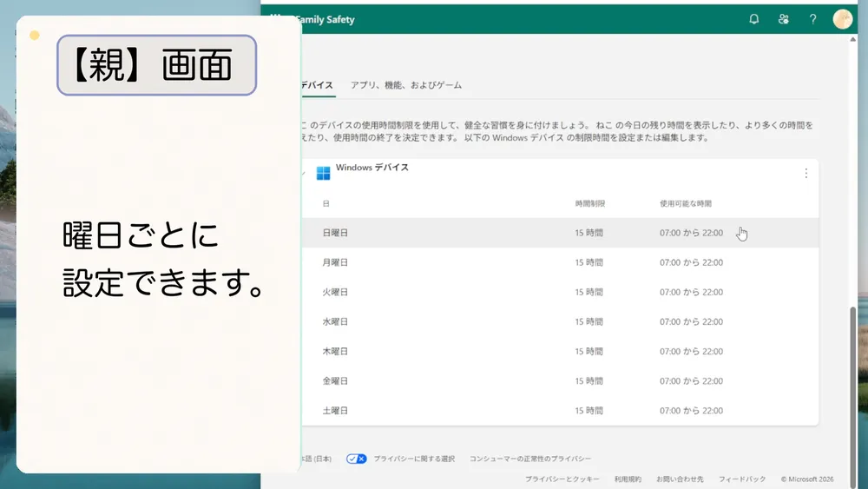Screen dimensions: 868x489
Task: Click the Windows logo icon in device card
Action: (323, 174)
